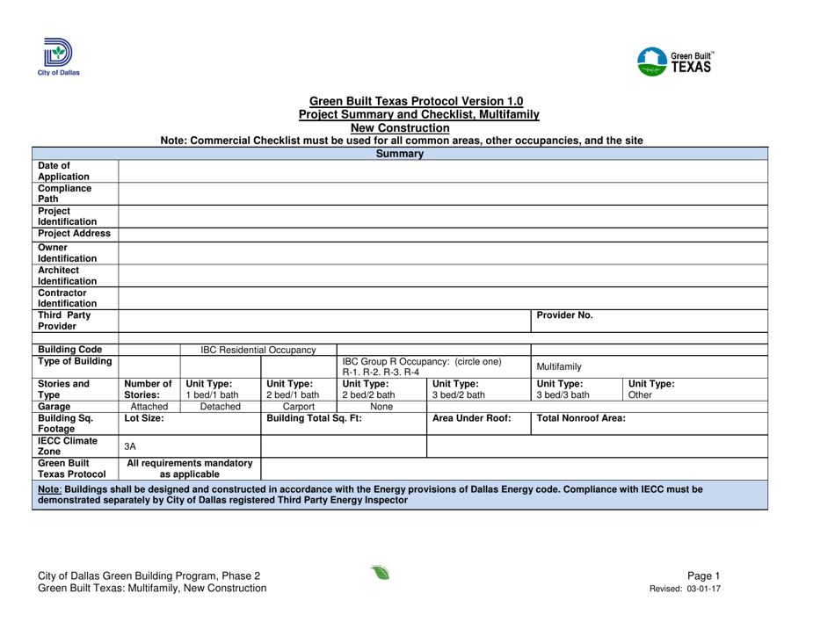Click the empty Compliance Path field
This screenshot has height=644, width=835.
click(x=443, y=194)
